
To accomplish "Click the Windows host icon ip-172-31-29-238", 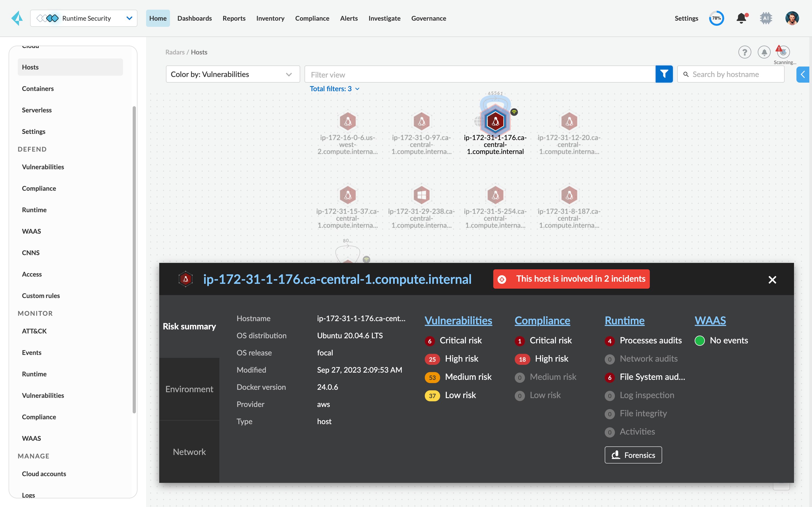I will click(422, 195).
